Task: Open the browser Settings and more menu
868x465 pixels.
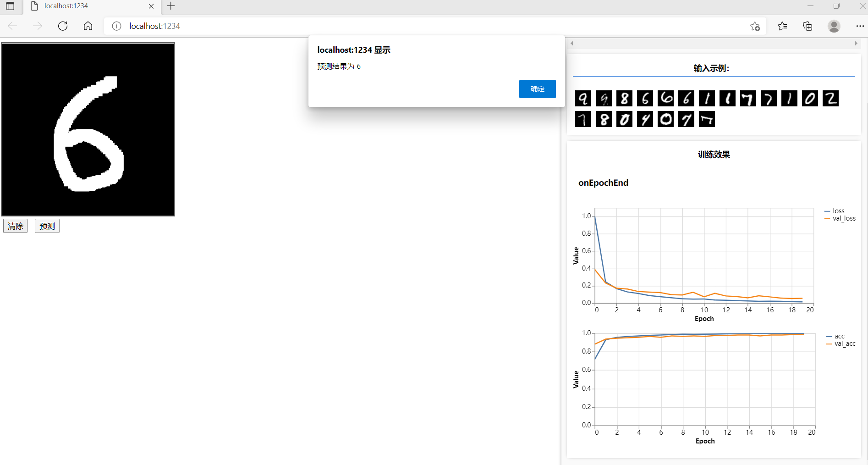Action: 860,26
